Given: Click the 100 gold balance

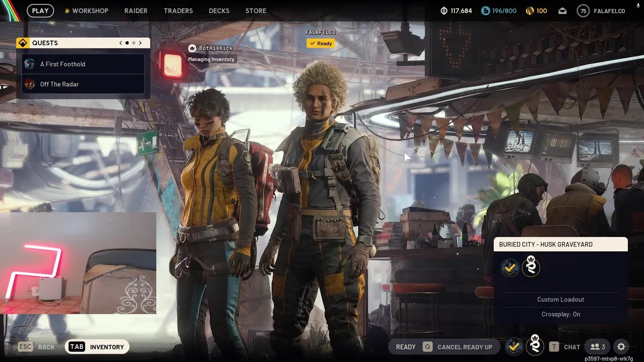Looking at the screenshot, I should click(542, 11).
